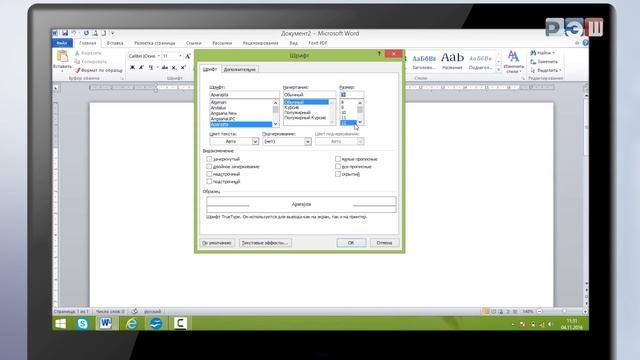Open the Styles group dialog launcher arrow

click(523, 78)
